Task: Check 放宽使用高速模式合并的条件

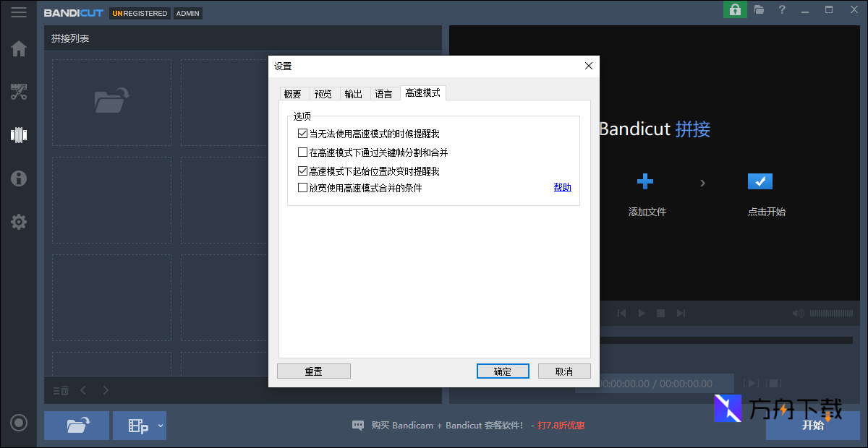Action: point(302,187)
